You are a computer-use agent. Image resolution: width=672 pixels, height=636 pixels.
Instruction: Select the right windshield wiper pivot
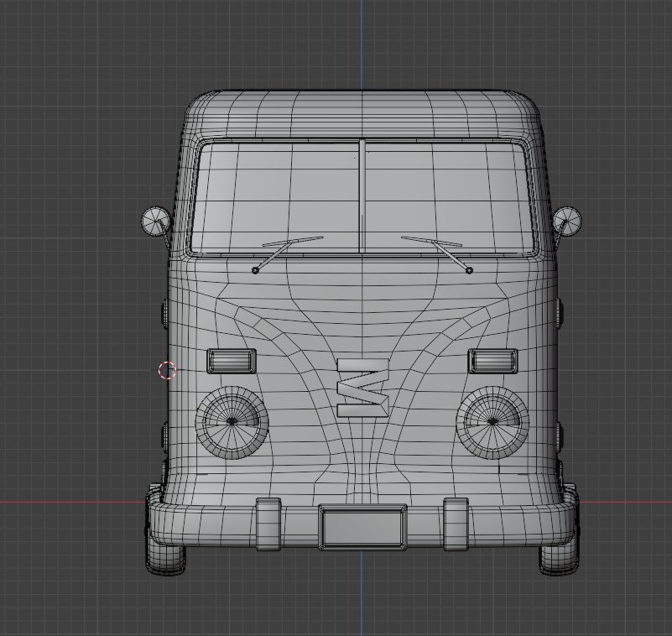[469, 270]
